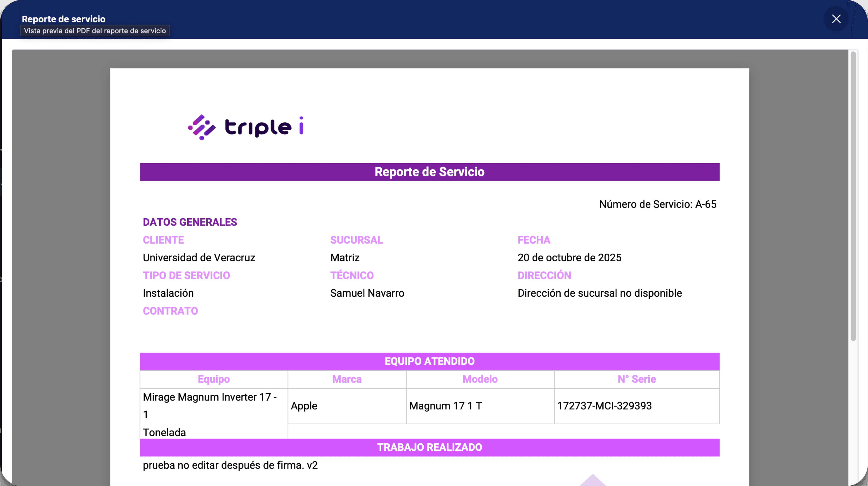Click the TRABAJO REALIZADO section banner
Screen dimensions: 868x486
coord(430,448)
